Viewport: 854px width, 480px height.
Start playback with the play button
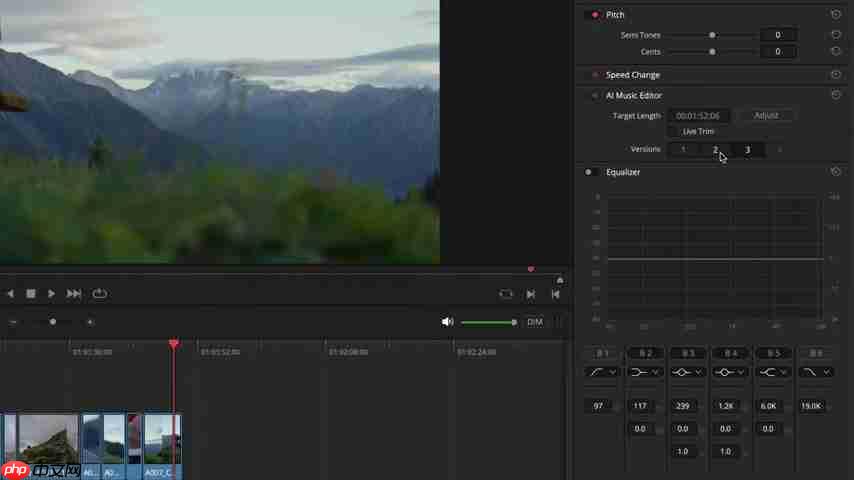coord(51,294)
